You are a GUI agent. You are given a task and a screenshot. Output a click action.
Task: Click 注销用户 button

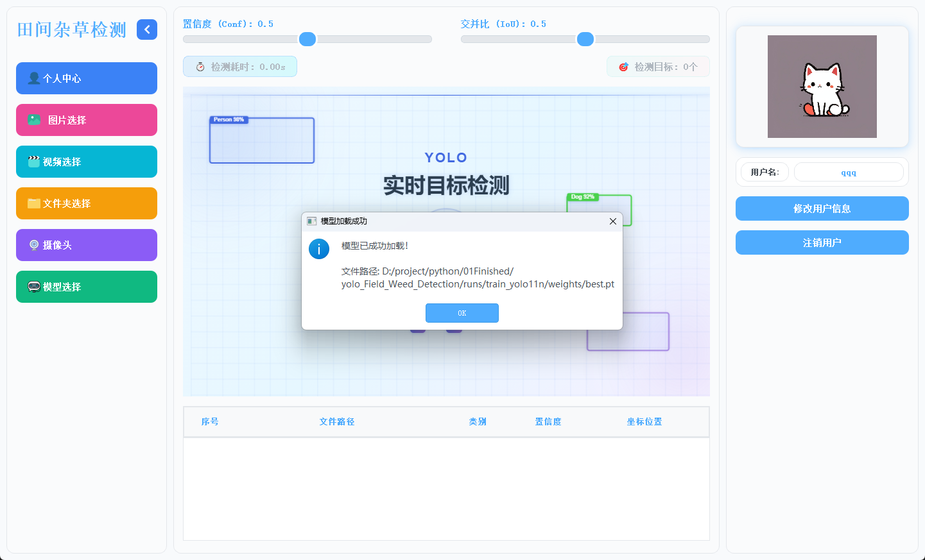(x=822, y=242)
